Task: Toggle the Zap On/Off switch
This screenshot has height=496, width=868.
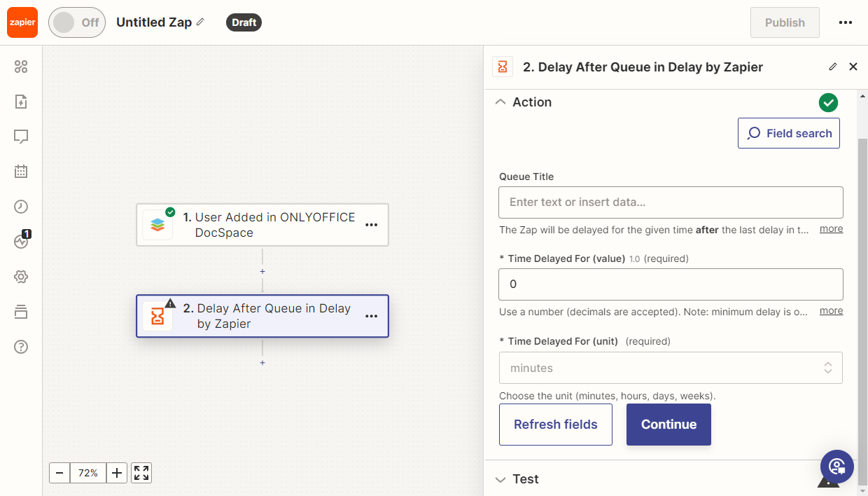Action: tap(77, 22)
